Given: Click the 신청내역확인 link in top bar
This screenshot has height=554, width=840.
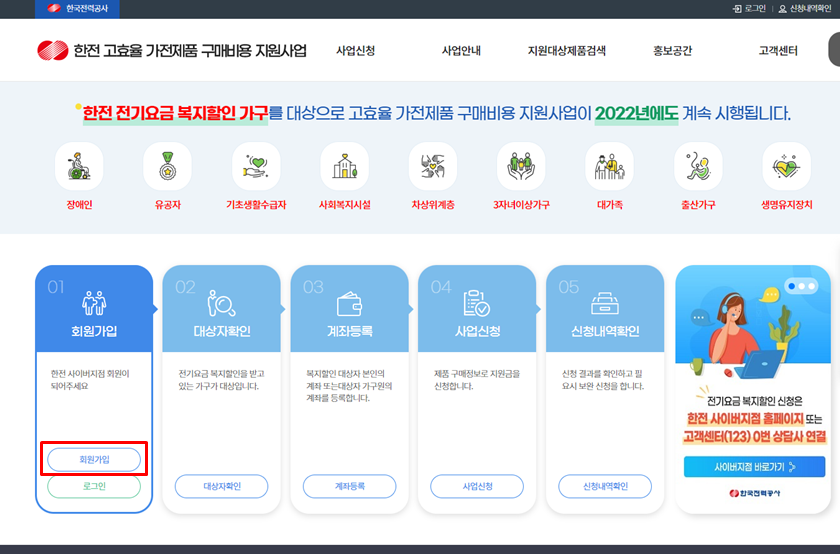Looking at the screenshot, I should [x=811, y=9].
